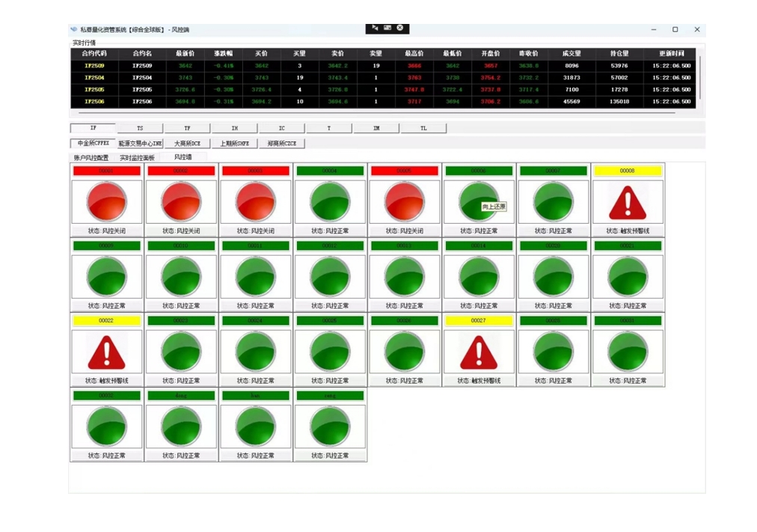Click the green indicator for account 00004
This screenshot has width=757, height=532.
pyautogui.click(x=330, y=202)
